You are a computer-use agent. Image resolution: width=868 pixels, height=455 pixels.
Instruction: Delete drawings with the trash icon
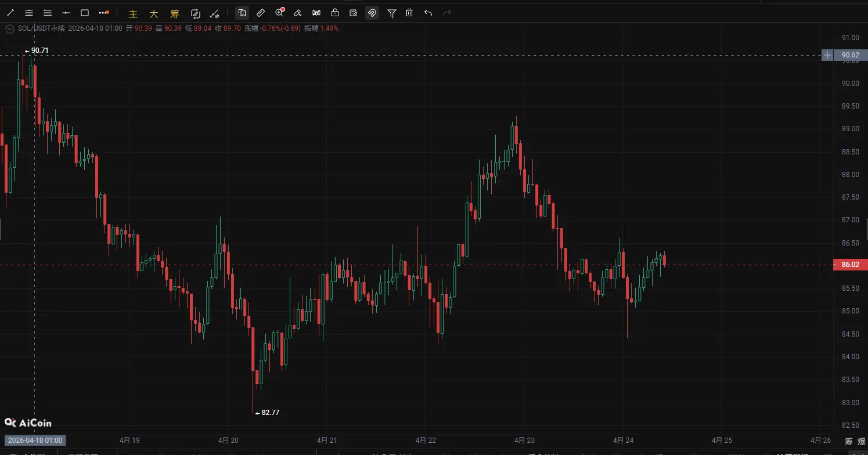(x=409, y=13)
